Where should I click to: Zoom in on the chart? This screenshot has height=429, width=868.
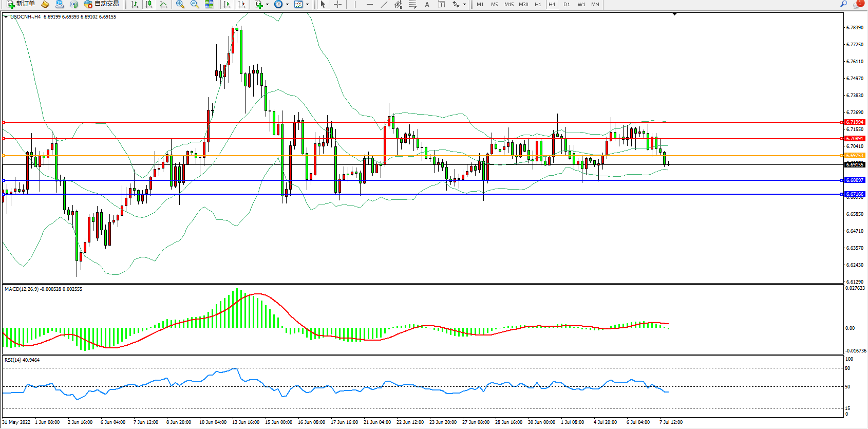(x=180, y=4)
